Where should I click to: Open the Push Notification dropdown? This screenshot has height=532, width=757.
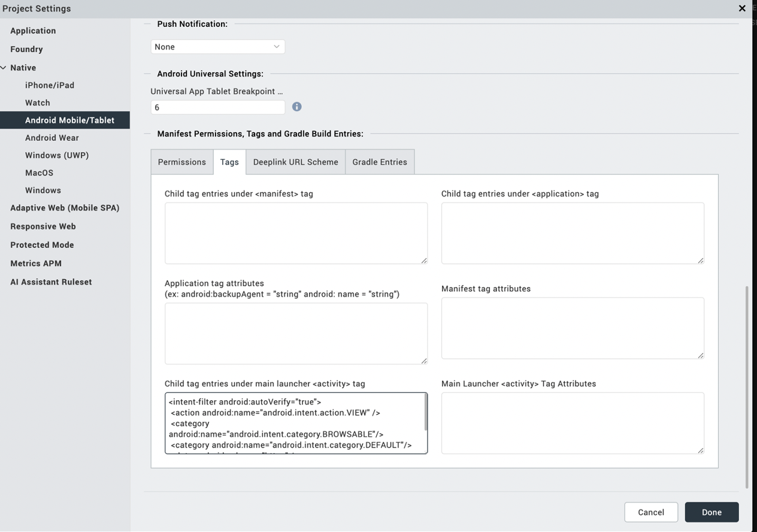pyautogui.click(x=217, y=47)
